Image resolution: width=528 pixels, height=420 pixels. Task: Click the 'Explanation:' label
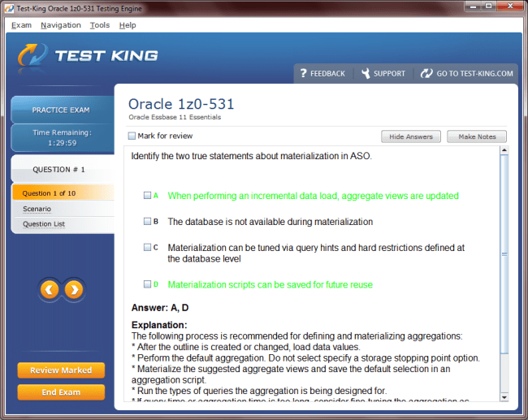point(159,325)
